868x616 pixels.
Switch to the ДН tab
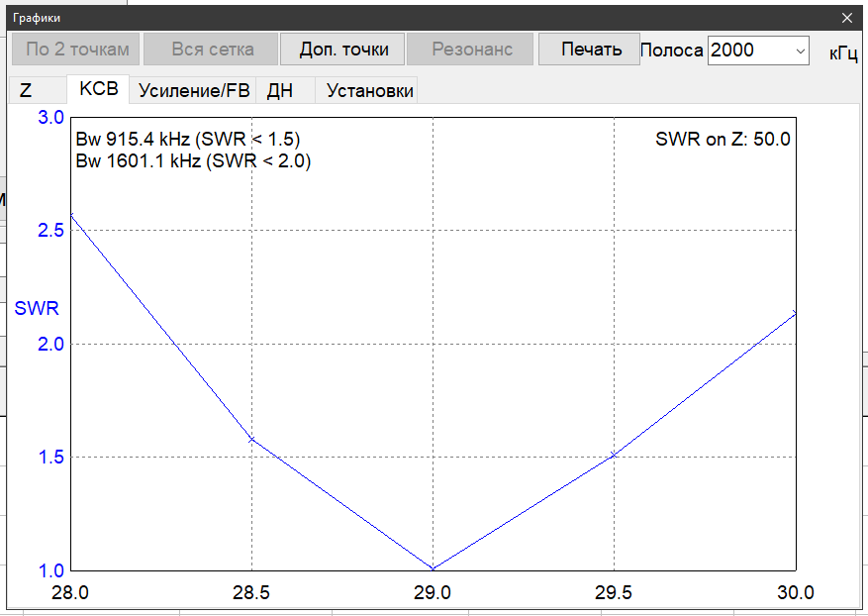280,90
